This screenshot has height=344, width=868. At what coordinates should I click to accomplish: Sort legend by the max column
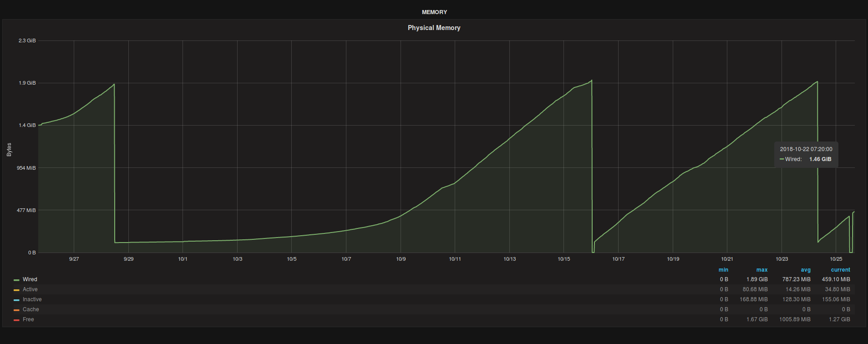762,270
